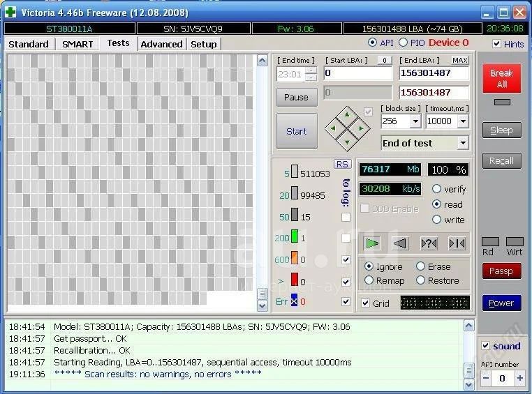
Task: Click the blue Err block icon
Action: point(294,300)
